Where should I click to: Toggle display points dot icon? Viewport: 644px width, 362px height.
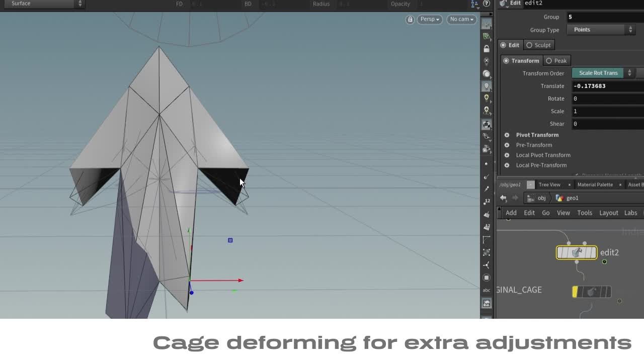pos(487,164)
